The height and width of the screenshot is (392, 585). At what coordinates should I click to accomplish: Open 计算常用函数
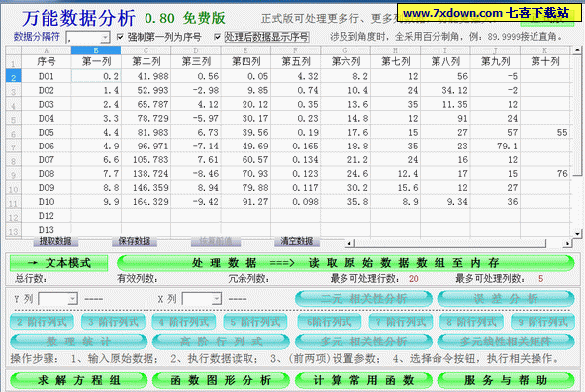click(x=363, y=380)
